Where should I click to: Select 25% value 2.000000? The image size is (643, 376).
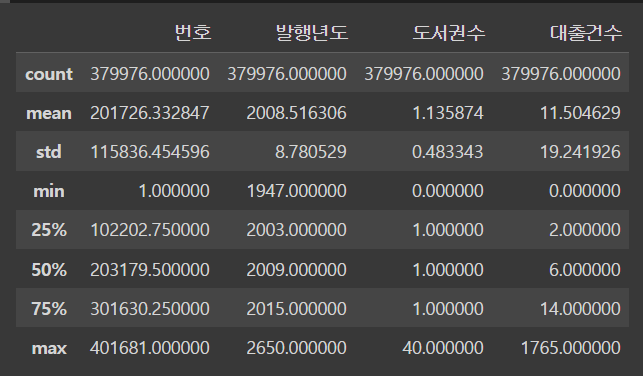[x=585, y=230]
